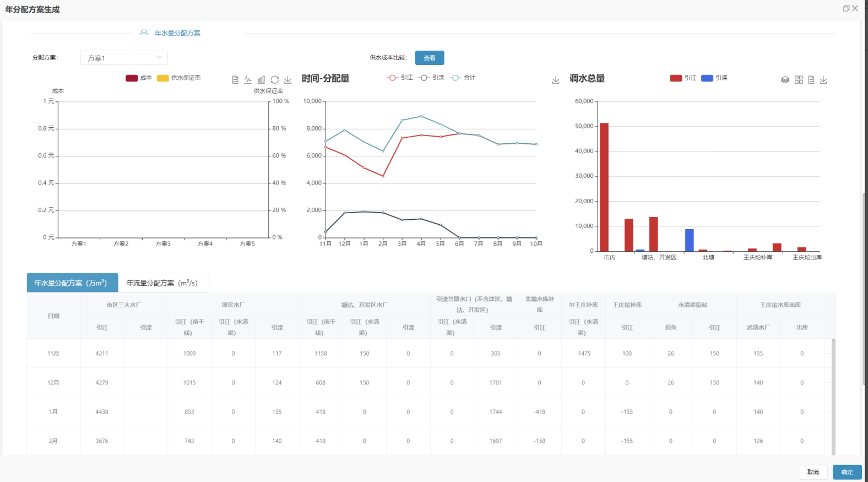
Task: Select 年水量分配方案 (万m³) tab
Action: [72, 283]
